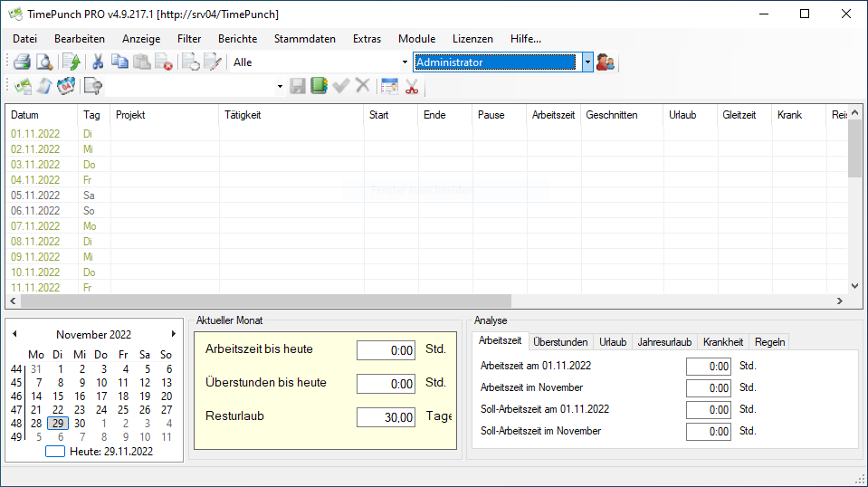Click the user accounts icon beside Administrator
The width and height of the screenshot is (868, 487).
(x=606, y=62)
